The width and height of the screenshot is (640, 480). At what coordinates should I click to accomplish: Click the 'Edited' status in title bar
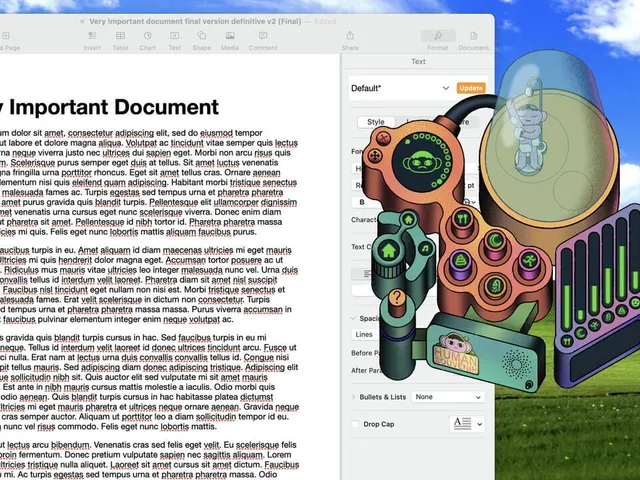point(325,21)
